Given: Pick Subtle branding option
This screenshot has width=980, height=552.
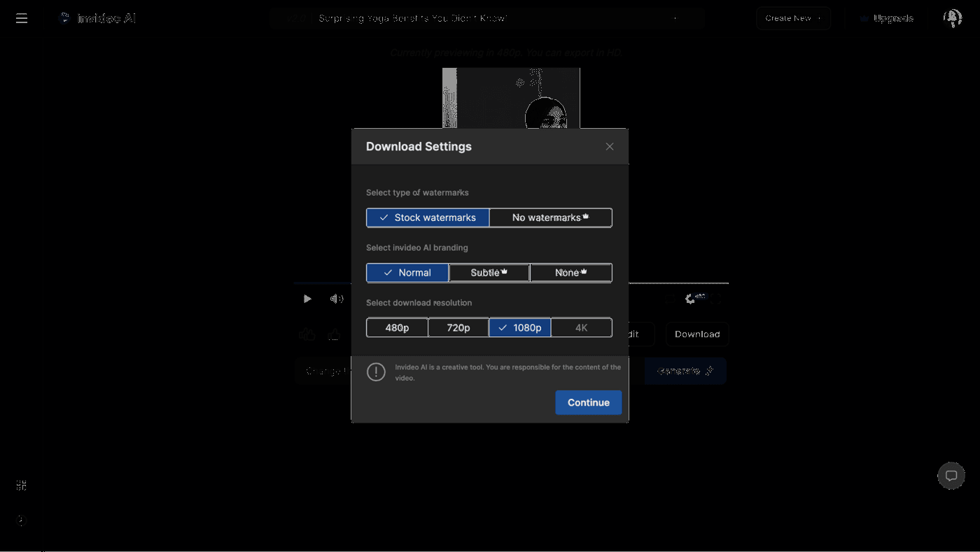Looking at the screenshot, I should 489,273.
